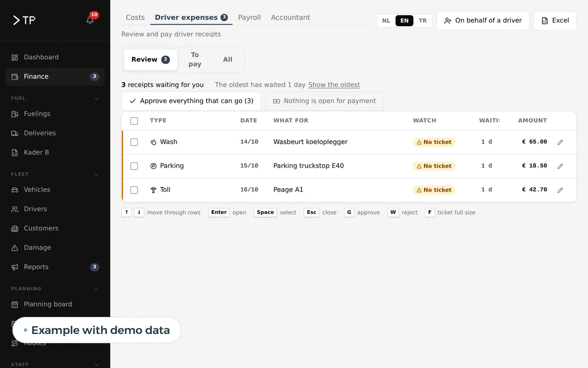Collapse the STAFF sidebar group

pyautogui.click(x=96, y=365)
